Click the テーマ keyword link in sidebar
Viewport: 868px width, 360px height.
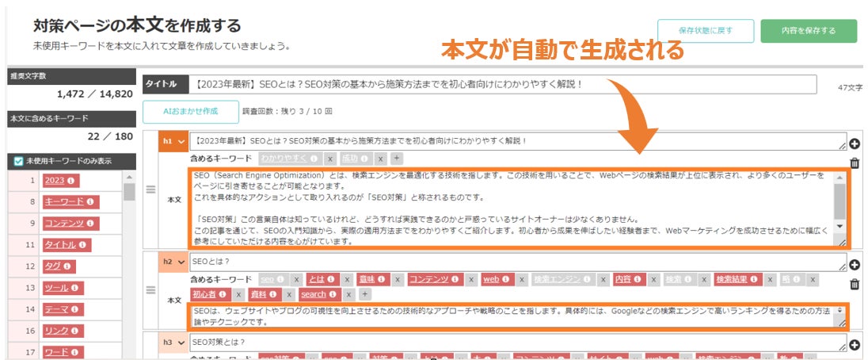(x=56, y=309)
